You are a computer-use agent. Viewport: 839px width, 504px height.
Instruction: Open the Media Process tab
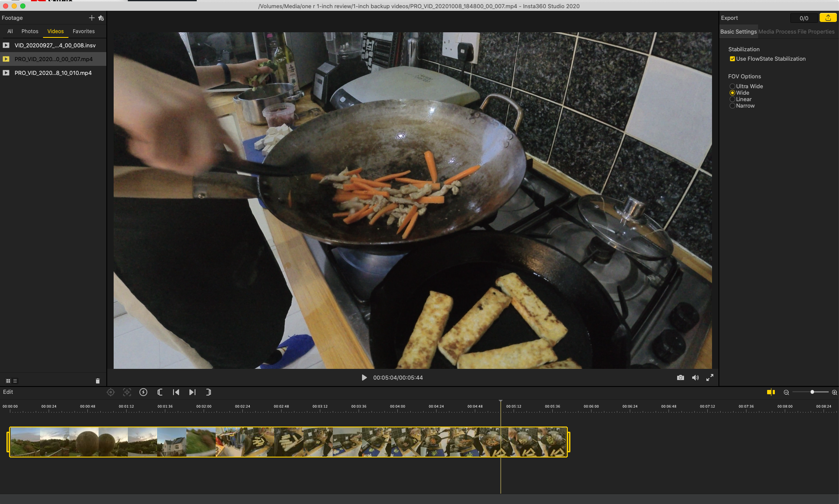(777, 32)
